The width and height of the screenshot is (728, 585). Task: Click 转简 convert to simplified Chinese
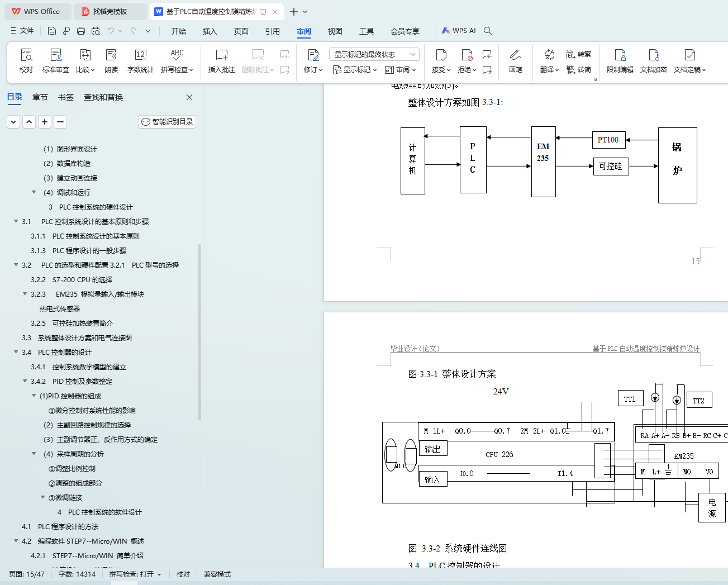pyautogui.click(x=579, y=70)
